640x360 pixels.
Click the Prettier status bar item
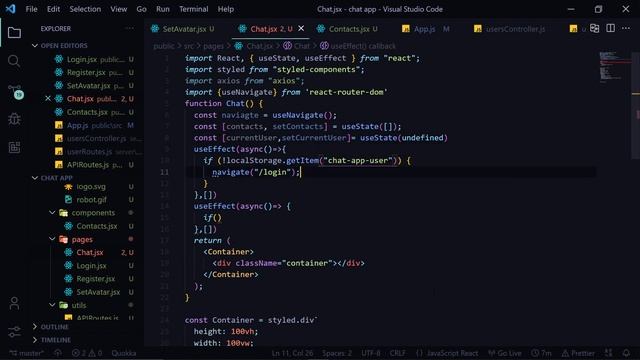pos(578,353)
